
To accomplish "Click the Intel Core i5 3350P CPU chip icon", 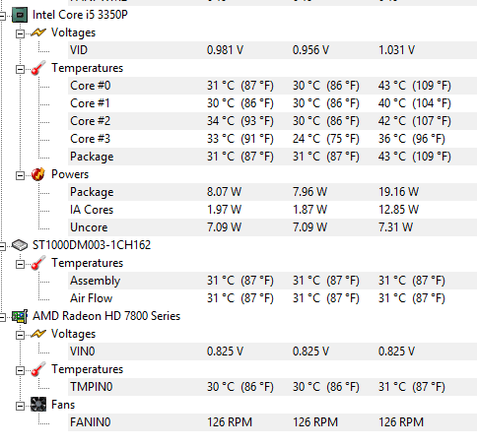I will pos(20,15).
